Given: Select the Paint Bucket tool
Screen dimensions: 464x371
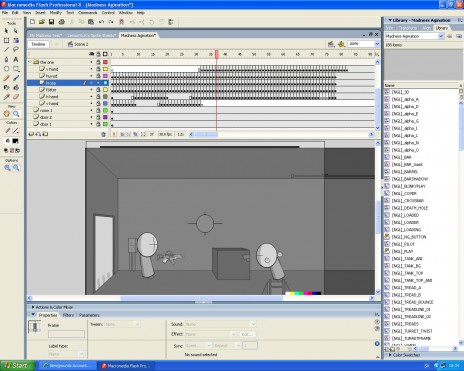Looking at the screenshot, I should (x=16, y=87).
